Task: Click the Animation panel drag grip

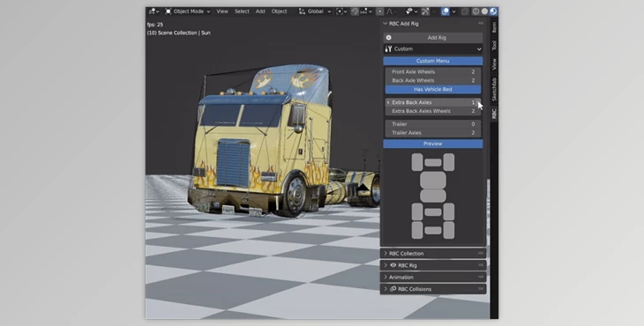Action: (x=481, y=278)
